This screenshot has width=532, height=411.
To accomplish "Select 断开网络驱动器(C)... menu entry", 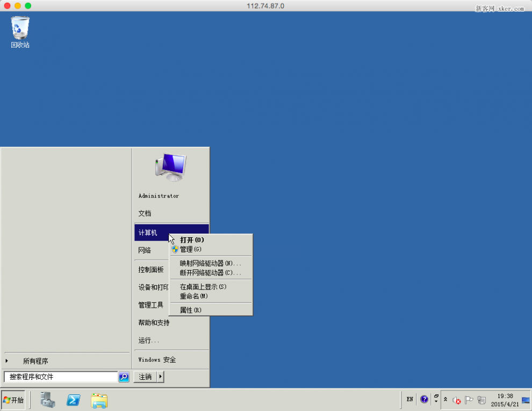I will tap(211, 273).
